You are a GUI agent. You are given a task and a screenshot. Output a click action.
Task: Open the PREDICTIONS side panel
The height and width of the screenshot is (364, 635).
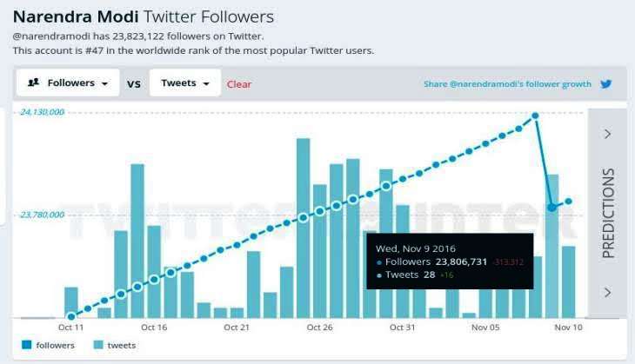[x=607, y=213]
